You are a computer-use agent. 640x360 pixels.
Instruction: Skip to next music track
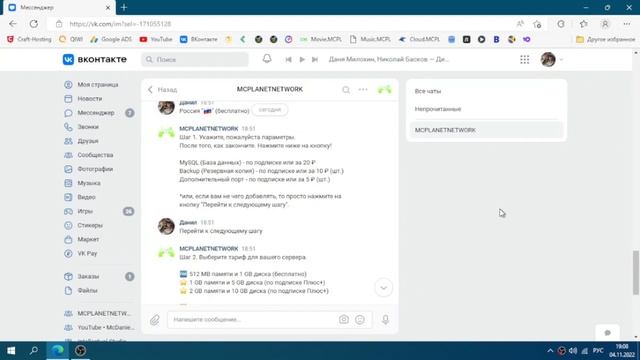(315, 60)
